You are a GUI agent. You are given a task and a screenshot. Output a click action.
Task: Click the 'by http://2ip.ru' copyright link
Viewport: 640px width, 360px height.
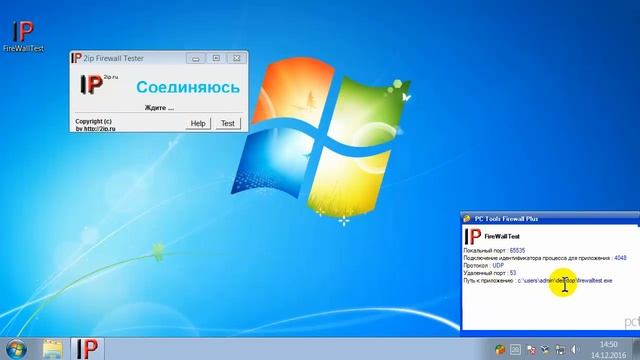click(x=95, y=129)
